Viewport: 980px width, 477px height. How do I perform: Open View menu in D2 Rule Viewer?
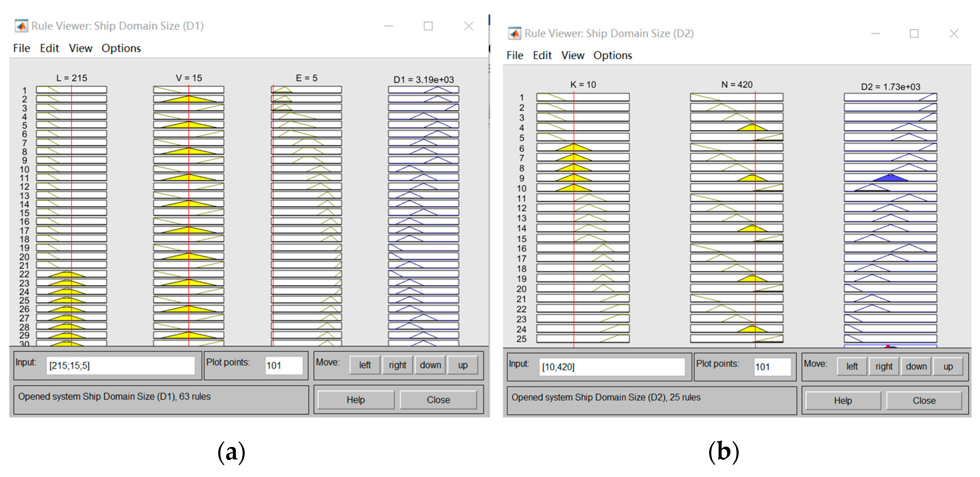[573, 56]
